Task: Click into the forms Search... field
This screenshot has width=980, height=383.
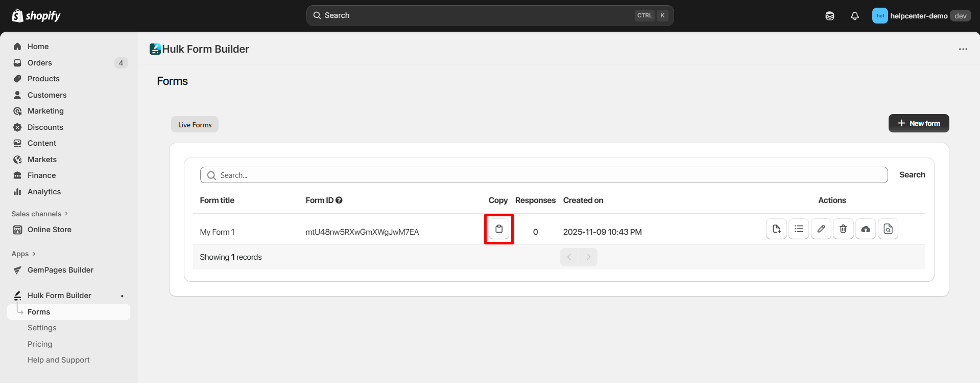Action: [x=544, y=175]
